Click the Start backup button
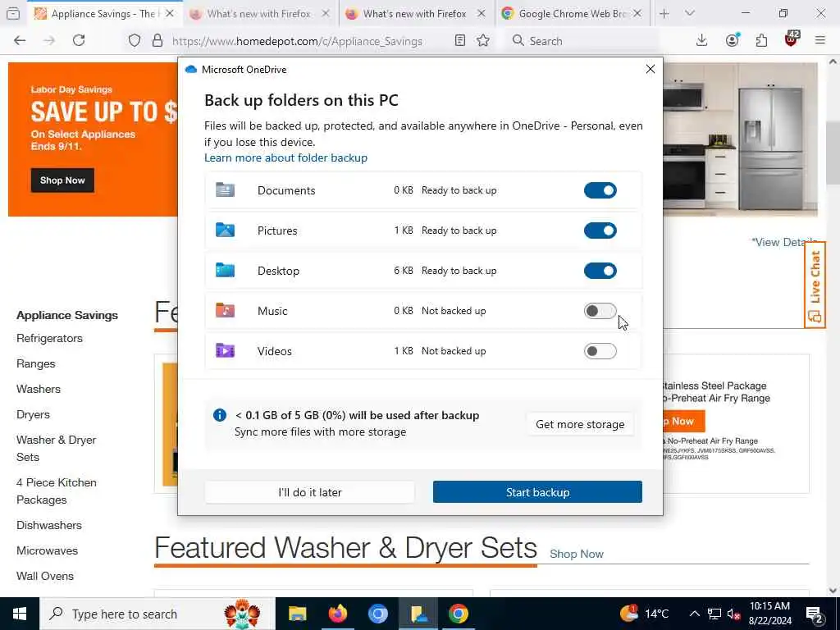 [537, 492]
